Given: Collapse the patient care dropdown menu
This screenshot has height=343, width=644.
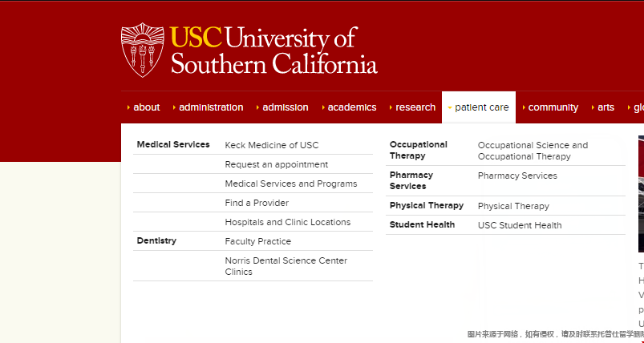Looking at the screenshot, I should pyautogui.click(x=481, y=107).
